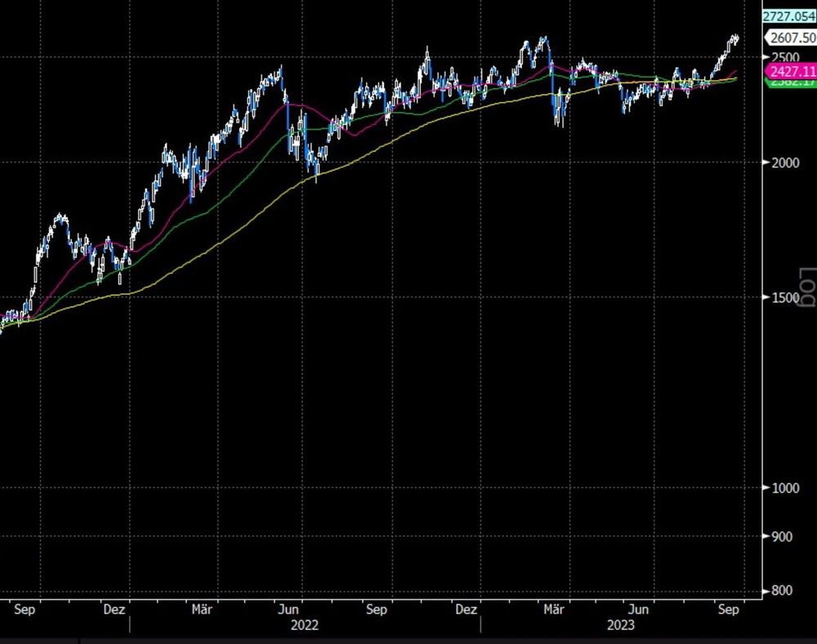Click the cyan 2727.054 value tag
Screen dimensions: 817x644
coord(788,16)
